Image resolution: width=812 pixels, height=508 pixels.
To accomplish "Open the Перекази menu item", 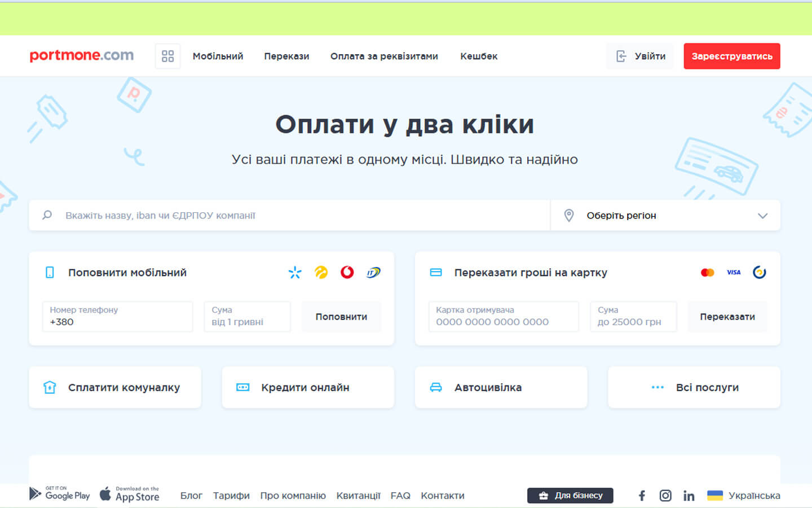I will click(x=286, y=56).
